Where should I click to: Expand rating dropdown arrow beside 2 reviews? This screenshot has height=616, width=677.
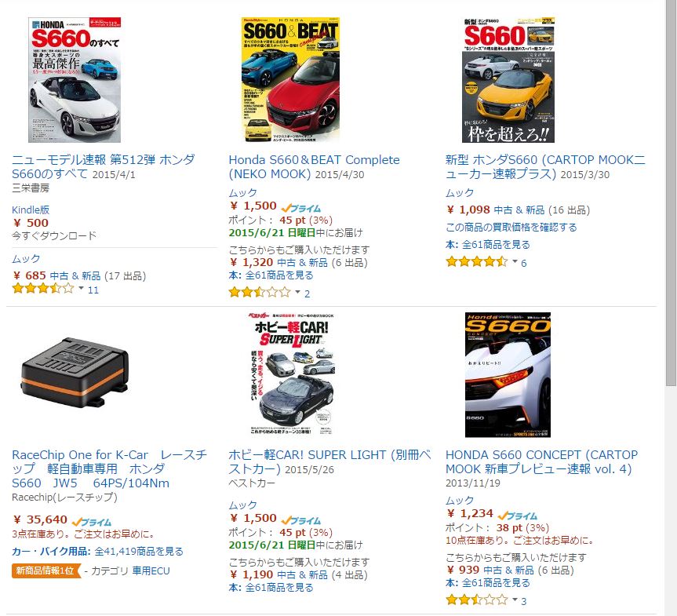click(x=297, y=292)
